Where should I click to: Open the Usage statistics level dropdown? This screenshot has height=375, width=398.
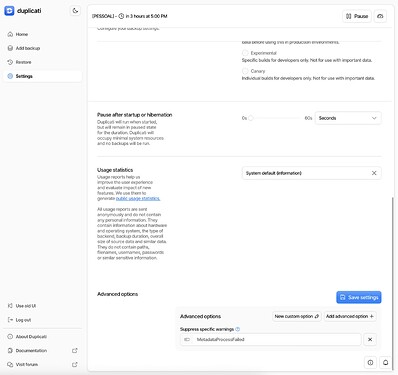pyautogui.click(x=306, y=173)
